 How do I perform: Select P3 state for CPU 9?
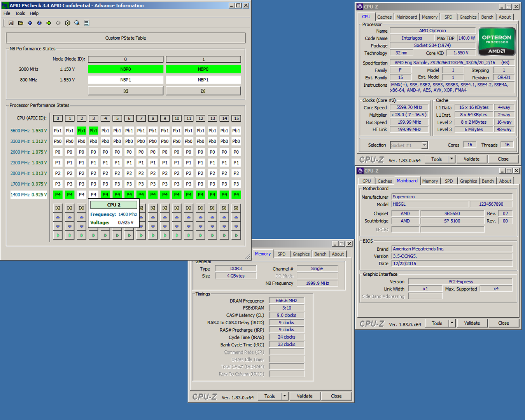(x=165, y=184)
